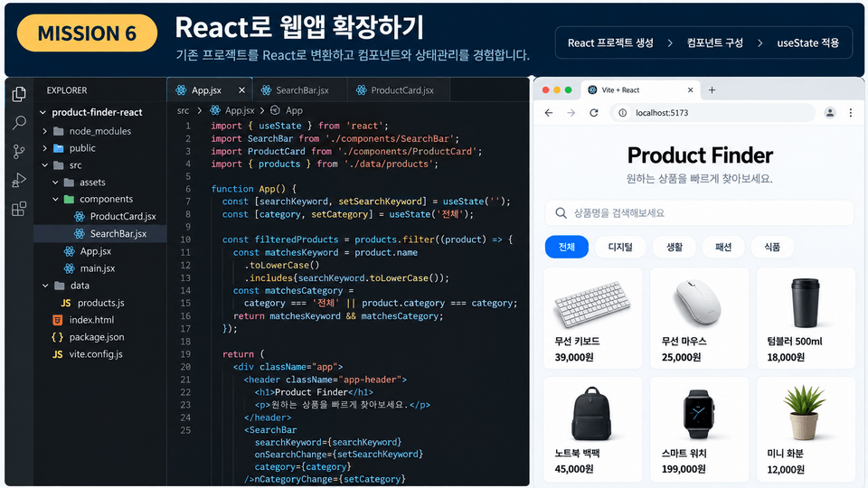Select the 디지털 category filter
Viewport: 868px width, 488px height.
(620, 247)
